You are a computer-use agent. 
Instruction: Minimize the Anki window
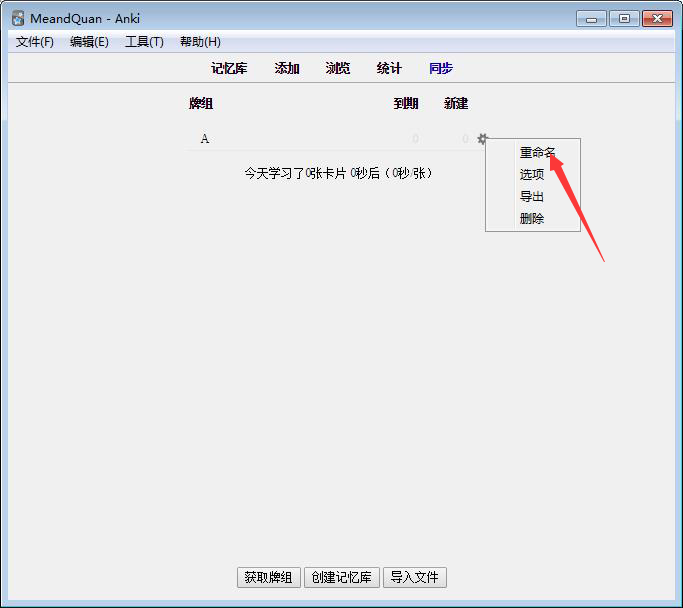[591, 19]
